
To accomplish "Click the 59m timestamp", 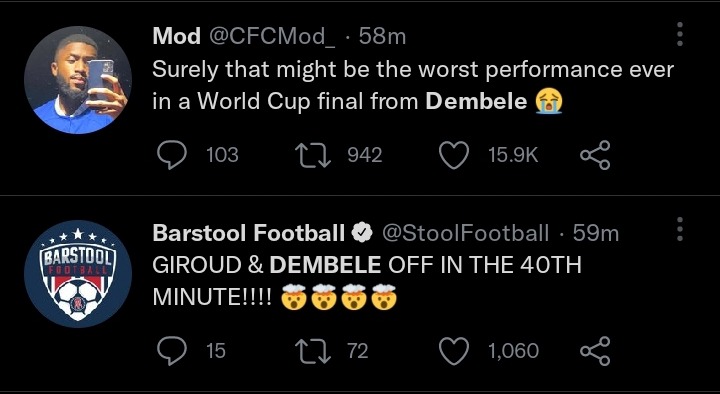I will click(x=596, y=233).
